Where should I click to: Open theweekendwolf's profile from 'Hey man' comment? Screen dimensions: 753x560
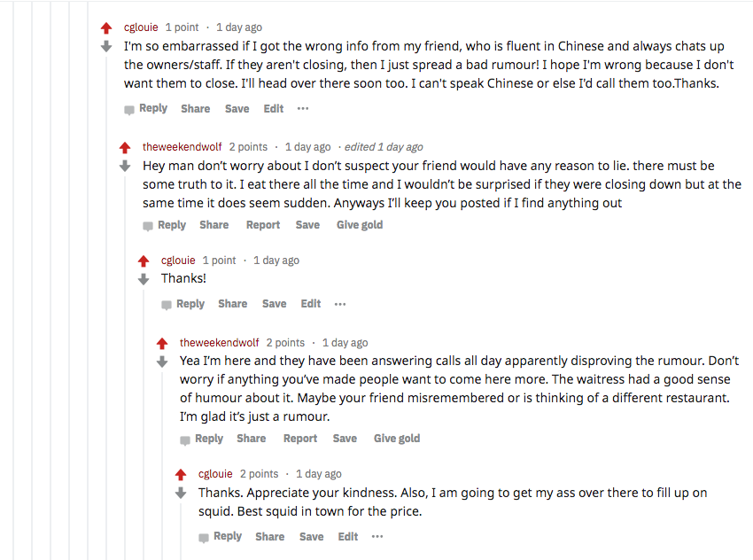click(x=182, y=147)
